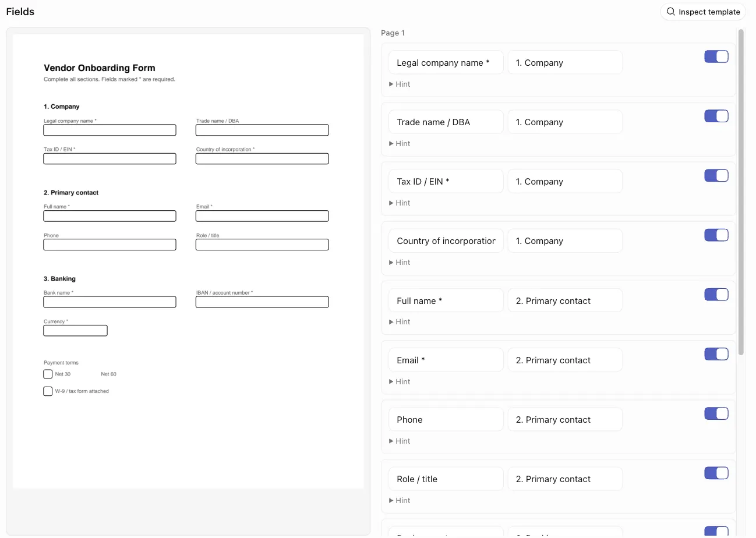The image size is (756, 538).
Task: Expand Hint under Legal company name
Action: tap(400, 84)
